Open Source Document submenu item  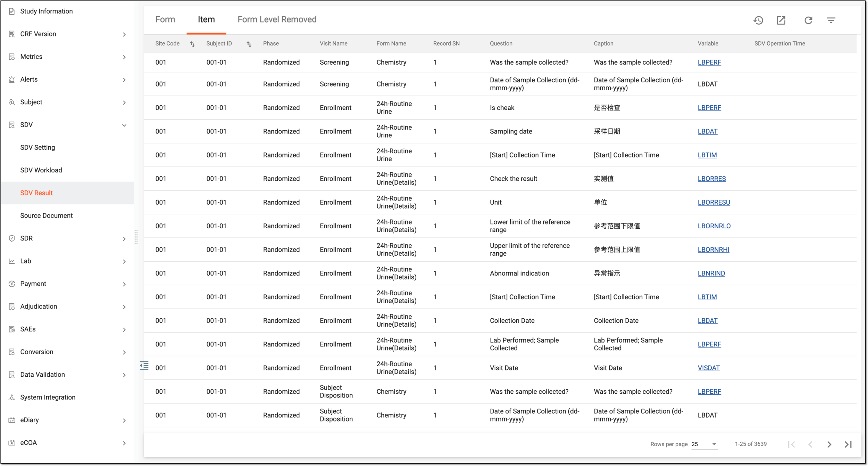[47, 215]
